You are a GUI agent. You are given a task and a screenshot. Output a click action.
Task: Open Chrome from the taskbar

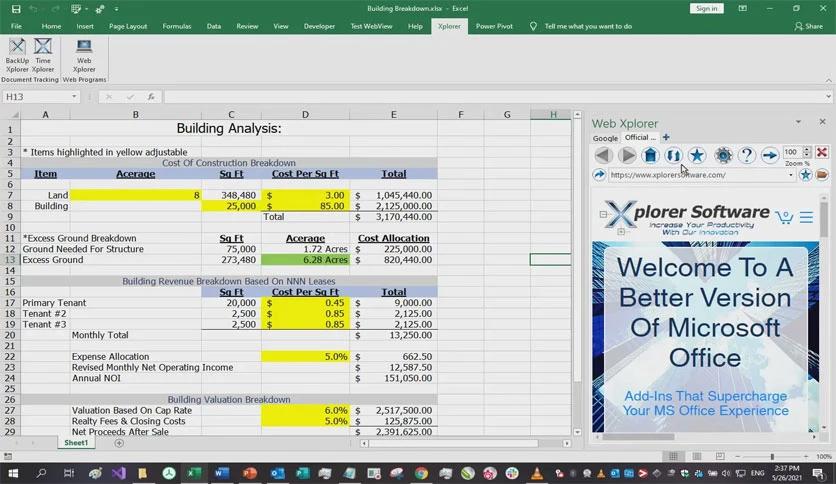point(421,473)
